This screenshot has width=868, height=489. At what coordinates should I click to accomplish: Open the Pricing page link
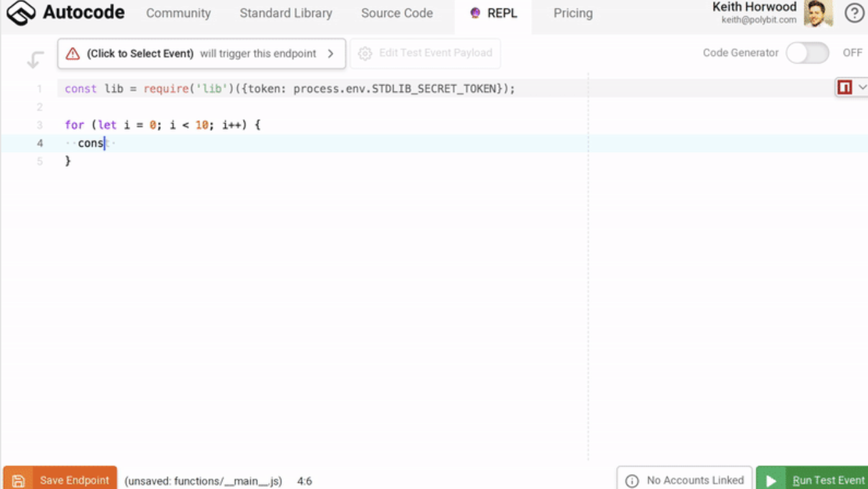[573, 14]
